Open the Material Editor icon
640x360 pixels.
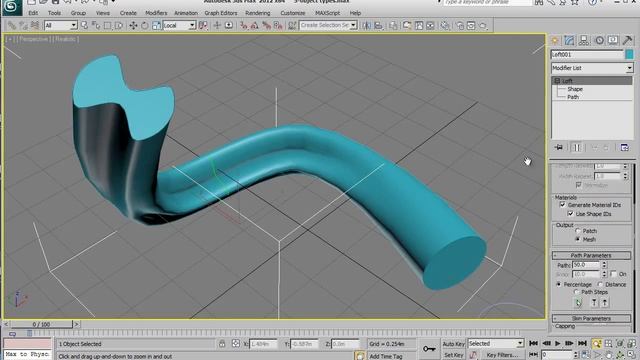(444, 25)
